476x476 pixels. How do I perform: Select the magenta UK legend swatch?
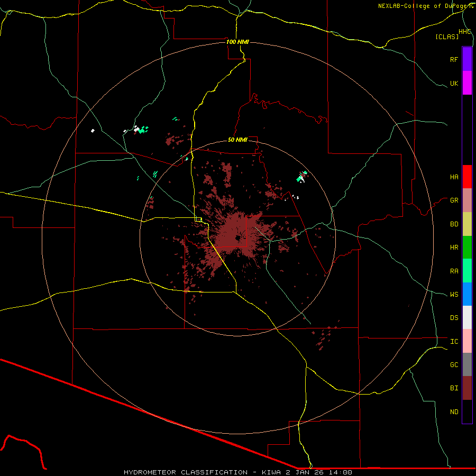point(467,83)
